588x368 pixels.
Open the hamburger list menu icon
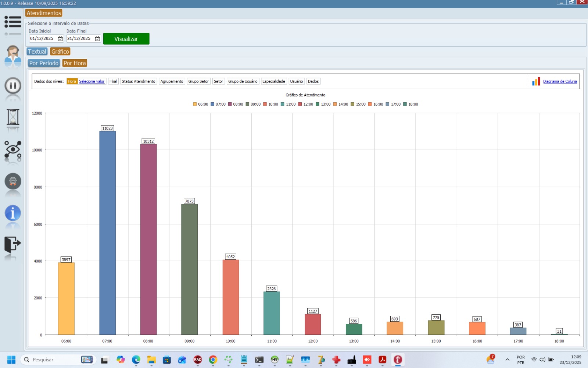[x=13, y=22]
